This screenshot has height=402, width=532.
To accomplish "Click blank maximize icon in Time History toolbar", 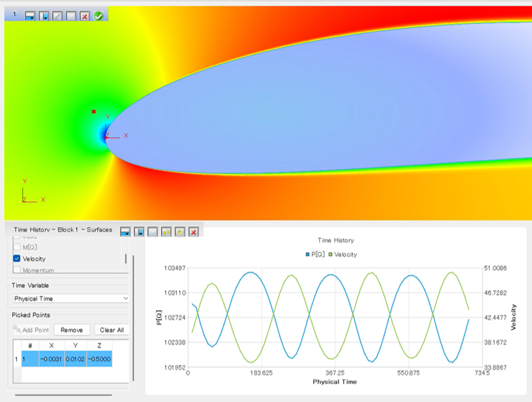I will point(153,232).
